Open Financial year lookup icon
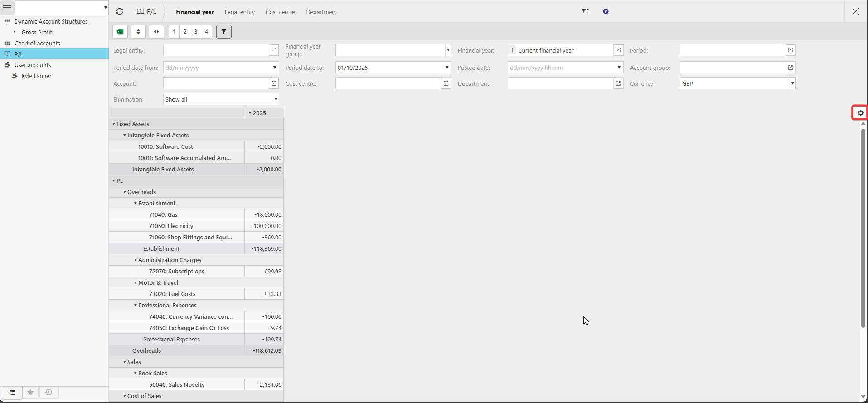 pos(618,50)
